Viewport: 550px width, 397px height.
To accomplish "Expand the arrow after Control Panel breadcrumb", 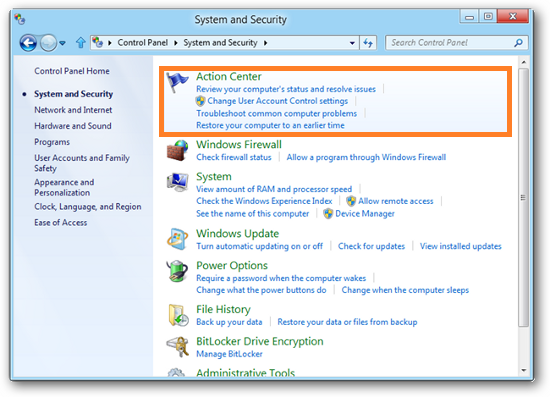I will (x=176, y=43).
